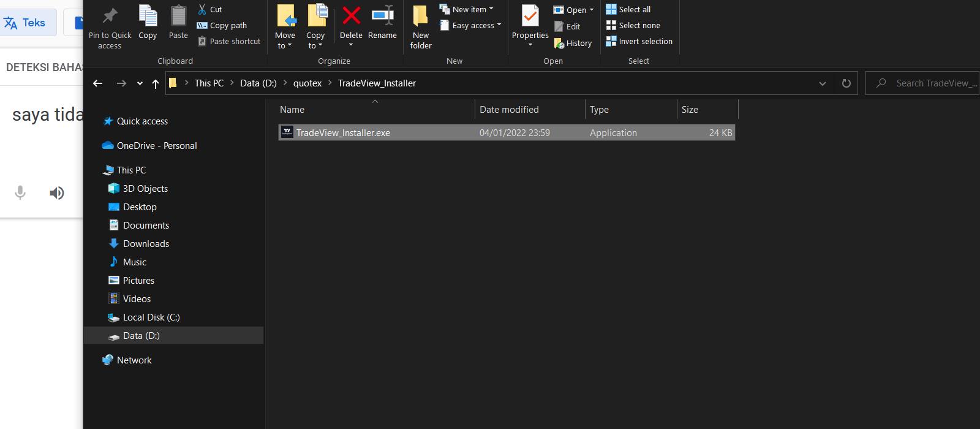Click the speaker icon in translate panel

pos(57,194)
